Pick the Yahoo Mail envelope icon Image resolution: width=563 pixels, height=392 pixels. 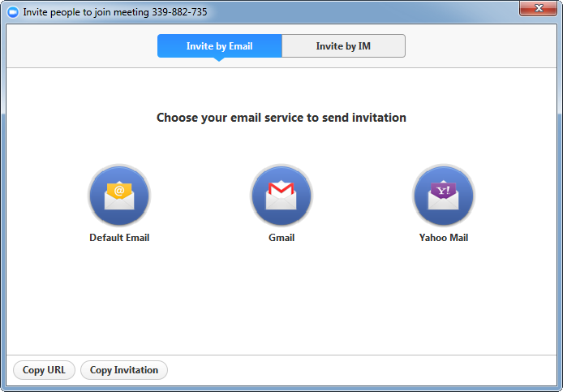click(x=444, y=196)
